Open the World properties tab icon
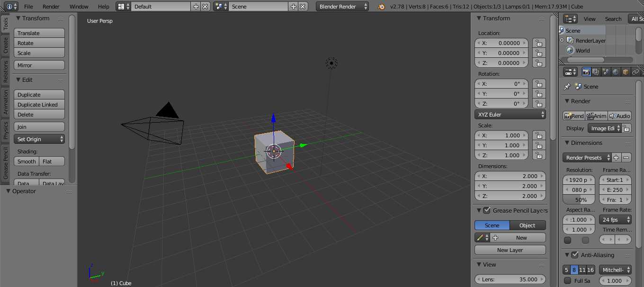This screenshot has height=287, width=644. coord(616,72)
